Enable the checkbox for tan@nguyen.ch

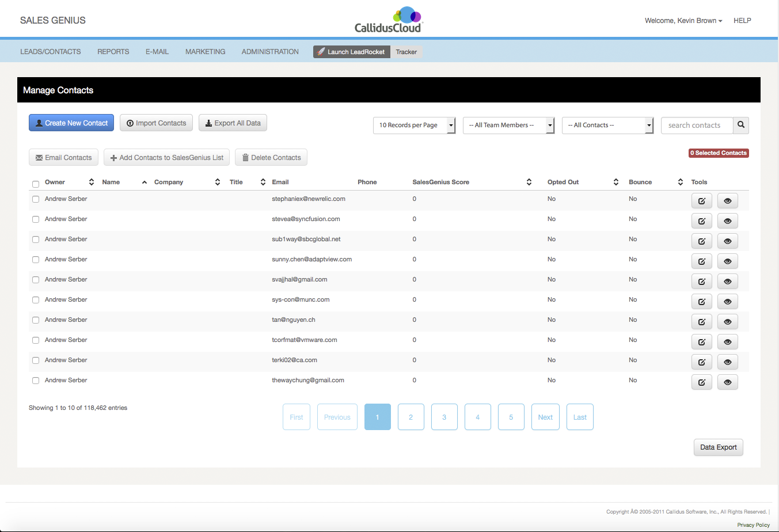tap(36, 320)
